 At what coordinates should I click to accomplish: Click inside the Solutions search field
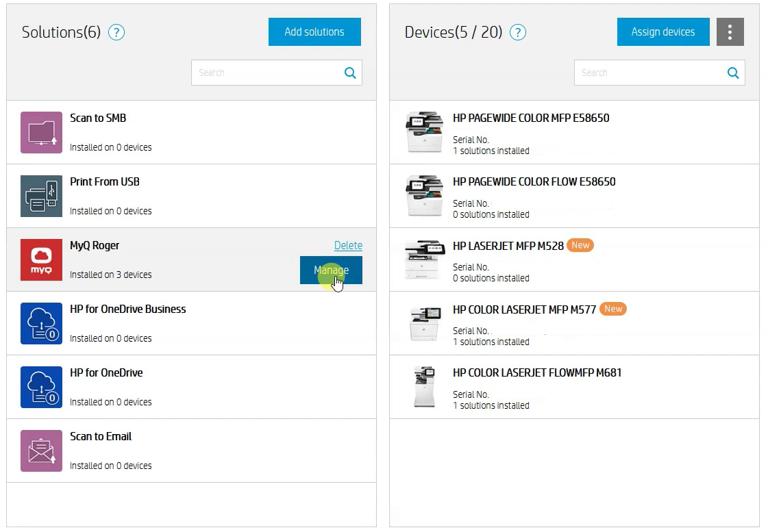coord(267,73)
